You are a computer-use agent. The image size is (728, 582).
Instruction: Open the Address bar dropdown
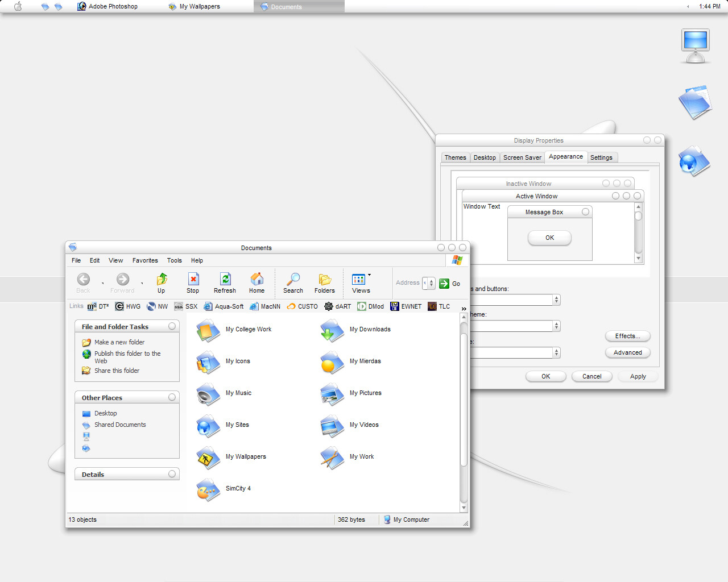[431, 283]
